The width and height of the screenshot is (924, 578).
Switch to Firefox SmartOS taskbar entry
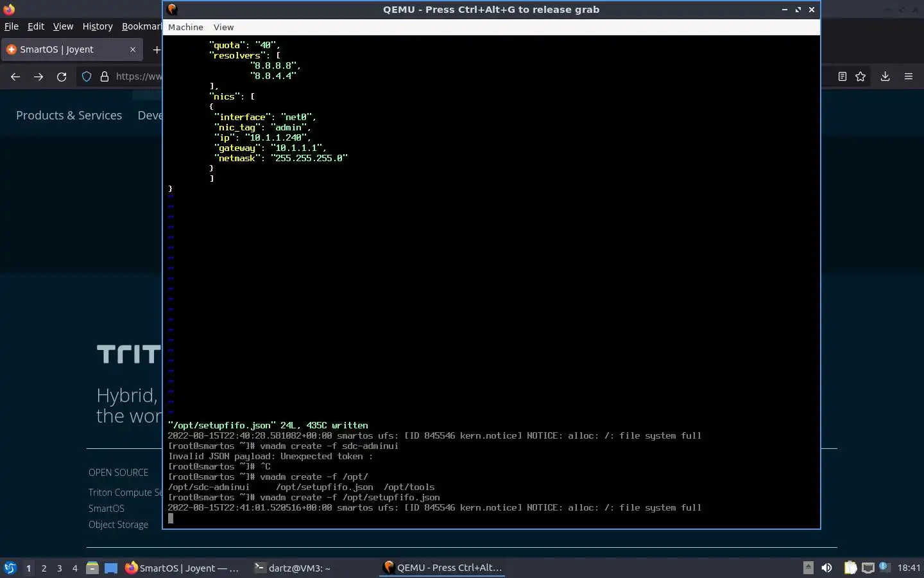(184, 568)
